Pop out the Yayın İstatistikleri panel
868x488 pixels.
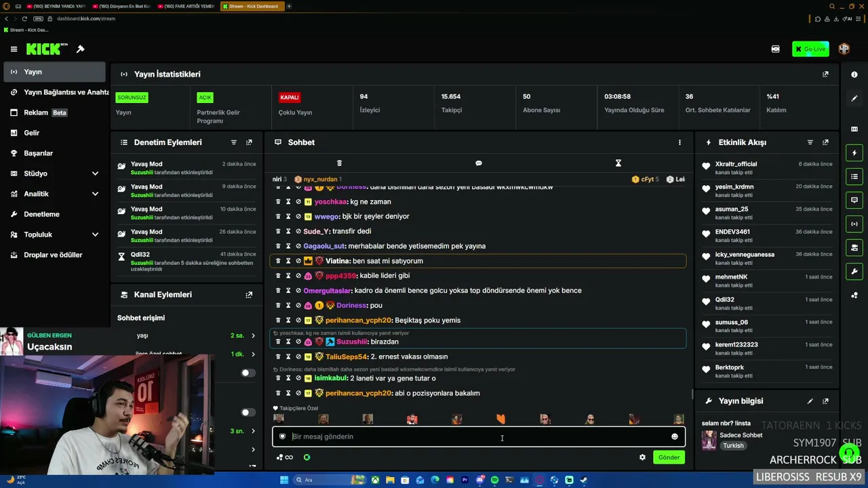(825, 74)
